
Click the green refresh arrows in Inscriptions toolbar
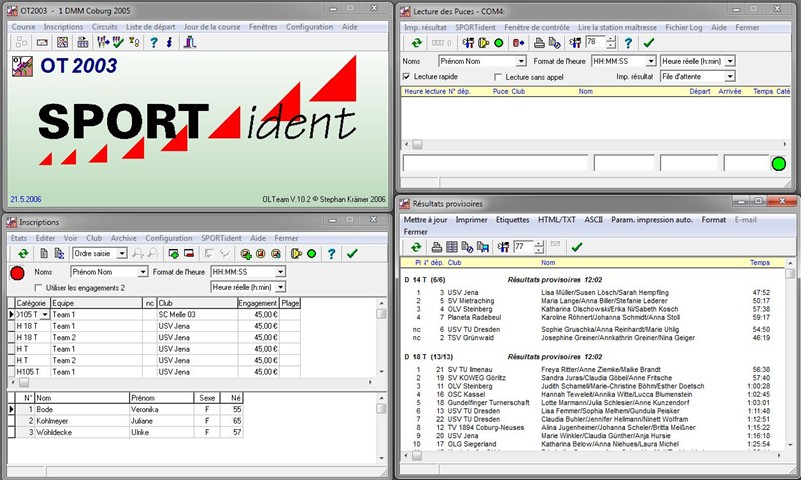(23, 253)
